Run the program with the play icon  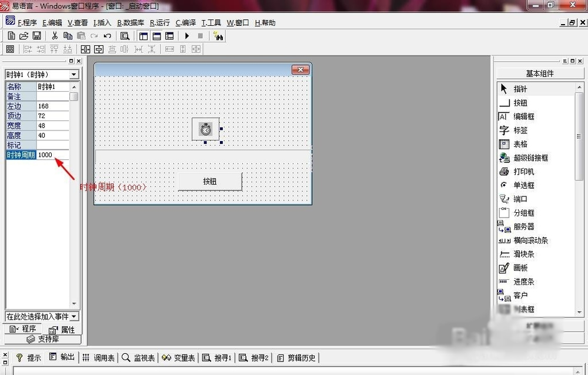click(x=187, y=36)
